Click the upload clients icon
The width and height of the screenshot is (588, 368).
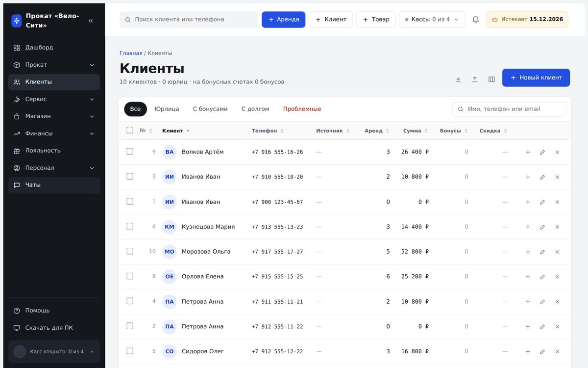[475, 79]
